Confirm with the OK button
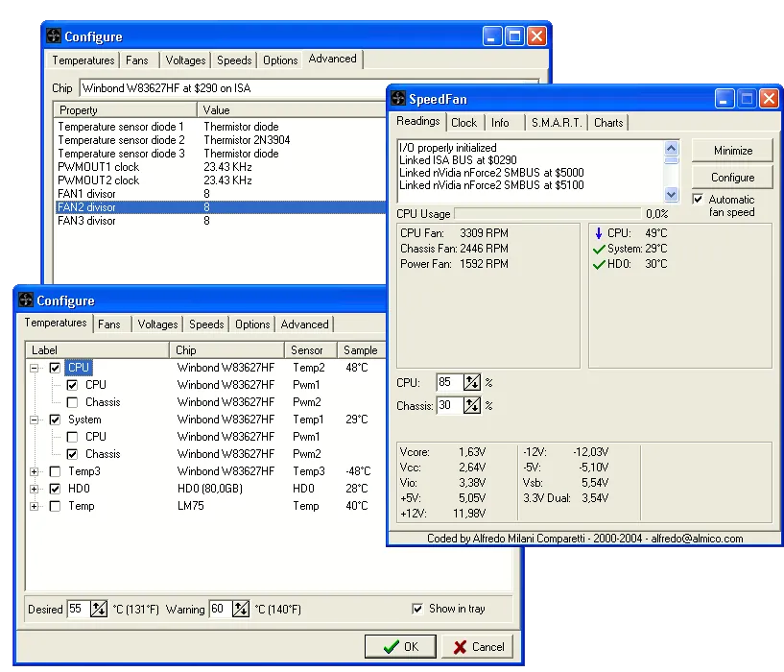The height and width of the screenshot is (672, 784). (x=400, y=646)
